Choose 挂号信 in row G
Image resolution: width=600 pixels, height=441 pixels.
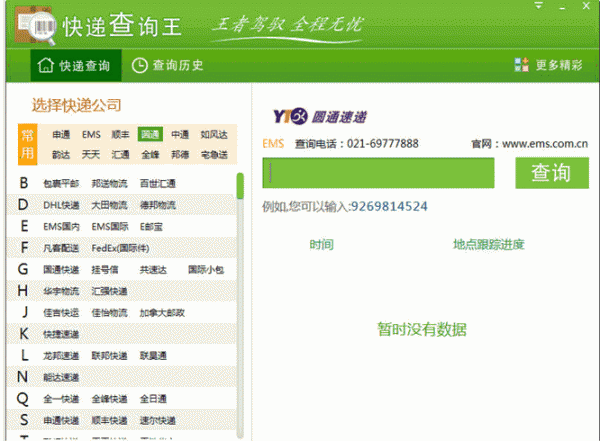pos(104,270)
